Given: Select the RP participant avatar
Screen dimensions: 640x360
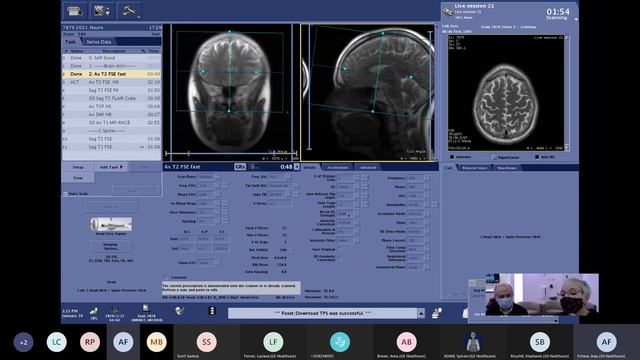Looking at the screenshot, I should [90, 342].
